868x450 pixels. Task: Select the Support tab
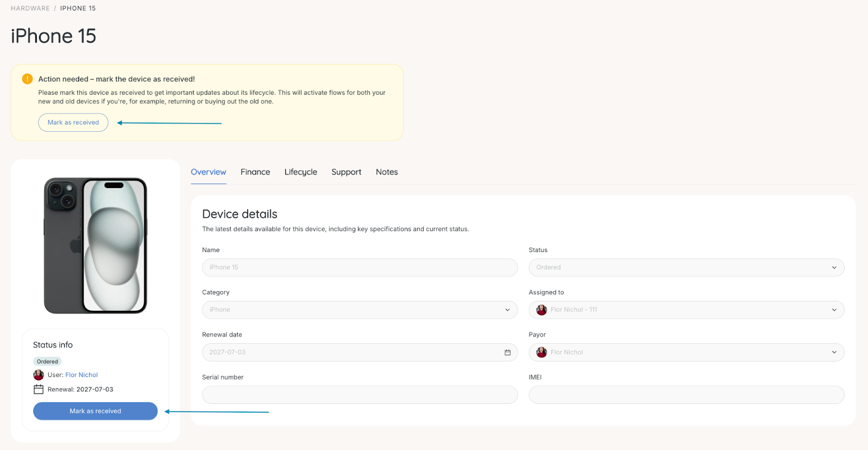point(346,172)
